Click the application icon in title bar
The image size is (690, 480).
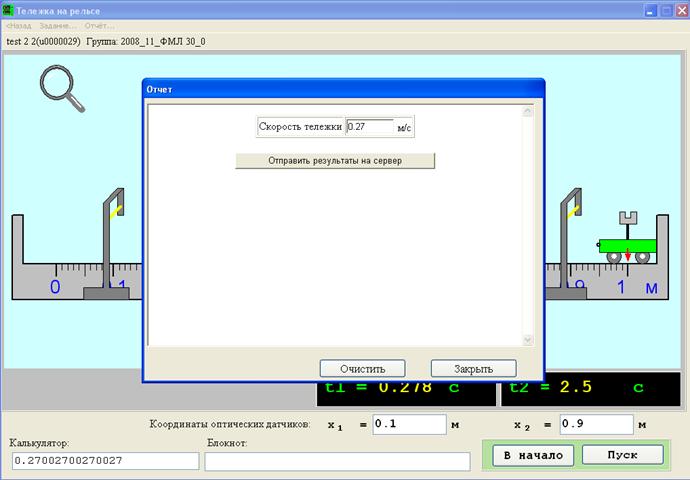click(8, 10)
